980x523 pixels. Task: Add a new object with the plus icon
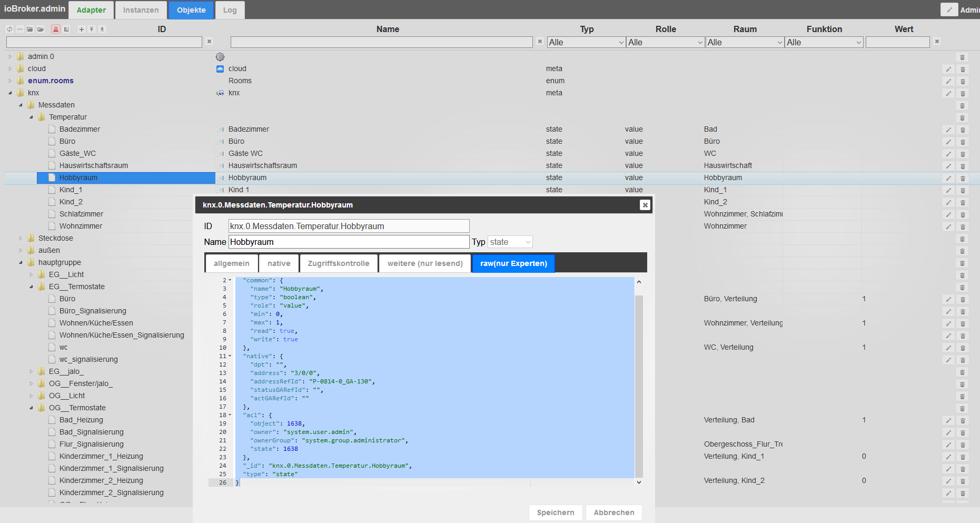[81, 29]
